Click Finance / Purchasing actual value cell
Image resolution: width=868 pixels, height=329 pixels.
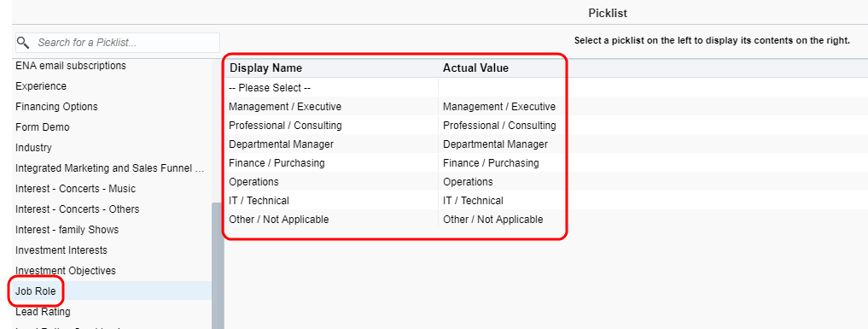coord(491,163)
